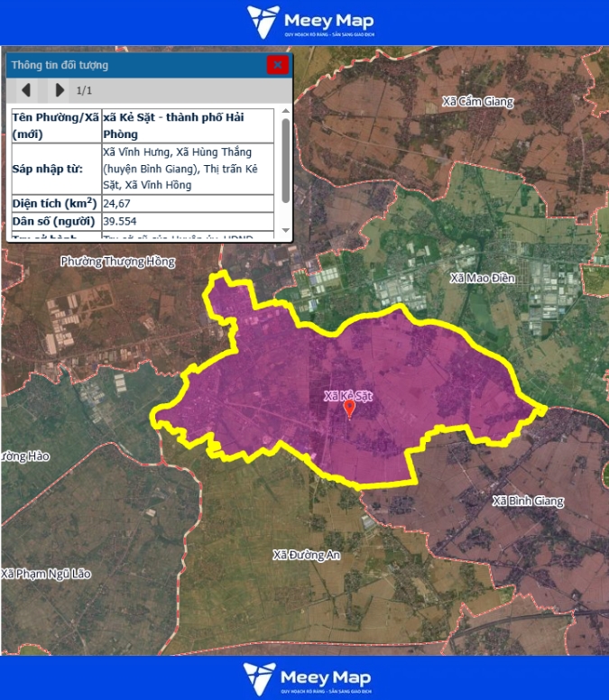The width and height of the screenshot is (609, 700).
Task: Select the Xã Cẩm Giang map label
Action: pos(478,101)
